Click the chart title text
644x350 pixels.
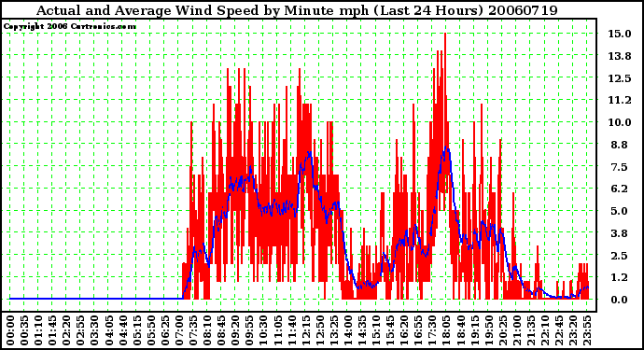tap(297, 10)
